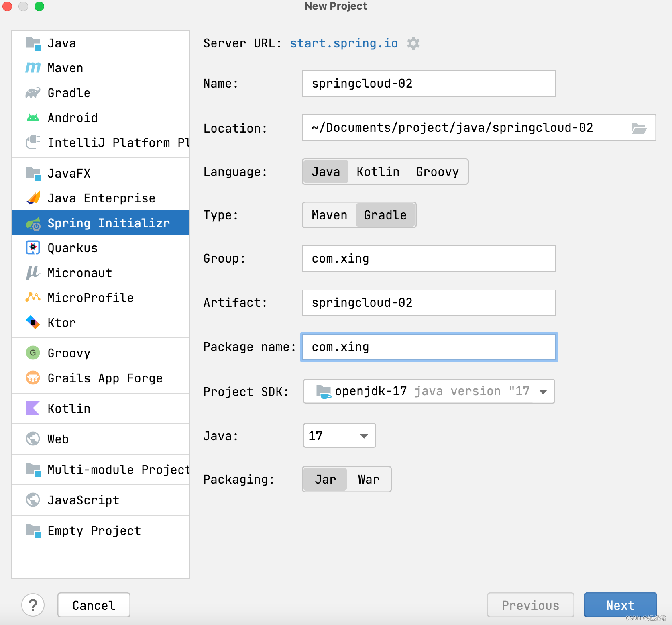The image size is (672, 625).
Task: Open the start.spring.io link
Action: tap(344, 43)
